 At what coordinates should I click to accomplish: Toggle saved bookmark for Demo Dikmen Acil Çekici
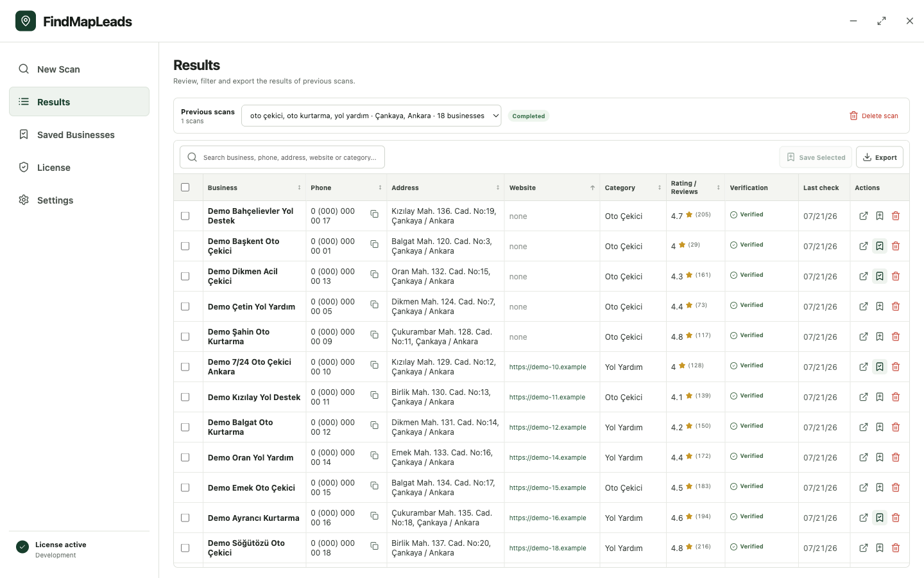[x=880, y=276]
